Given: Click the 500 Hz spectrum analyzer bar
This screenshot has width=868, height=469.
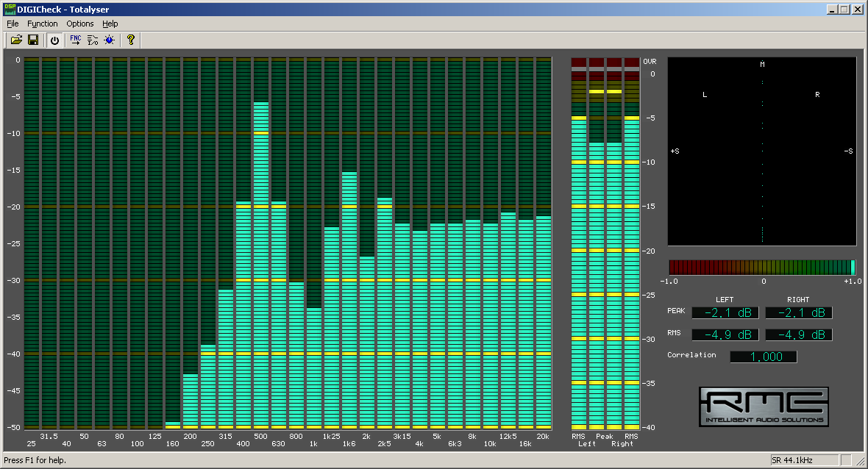Looking at the screenshot, I should pos(261,265).
